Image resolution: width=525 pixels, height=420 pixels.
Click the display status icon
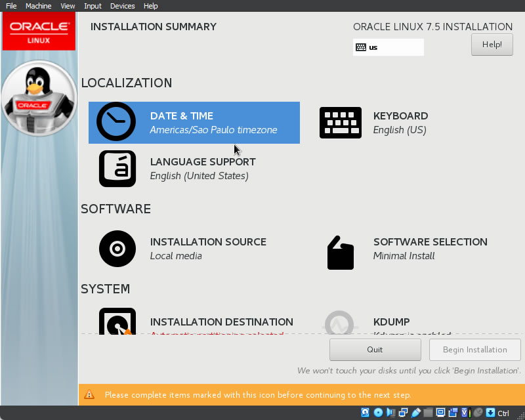(440, 412)
